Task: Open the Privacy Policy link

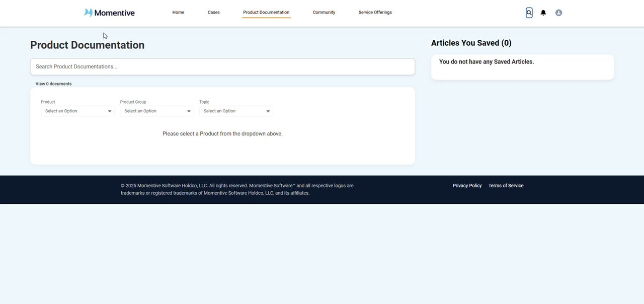Action: (x=467, y=186)
